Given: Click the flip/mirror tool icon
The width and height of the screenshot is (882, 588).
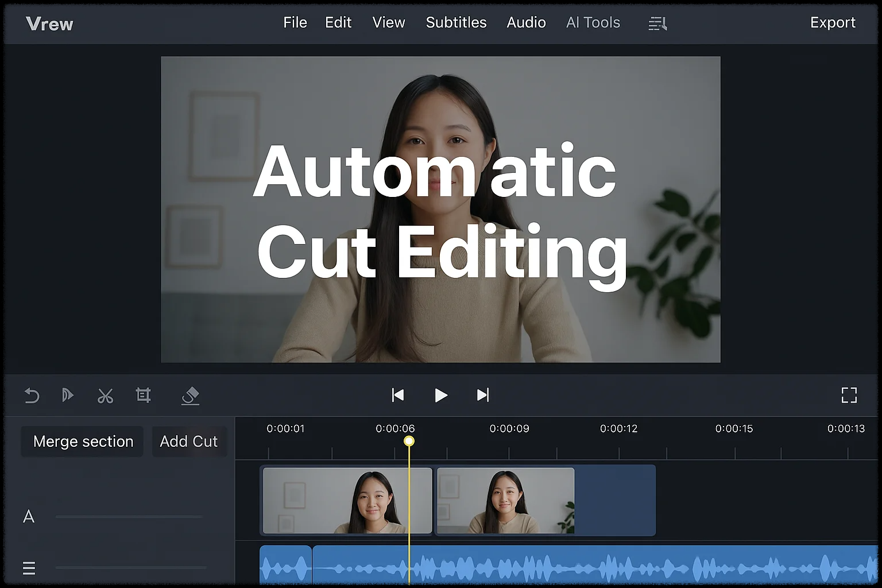Looking at the screenshot, I should click(x=67, y=395).
